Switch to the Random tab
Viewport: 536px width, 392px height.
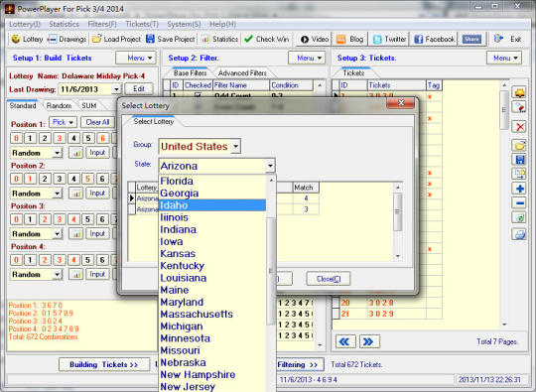[x=59, y=105]
